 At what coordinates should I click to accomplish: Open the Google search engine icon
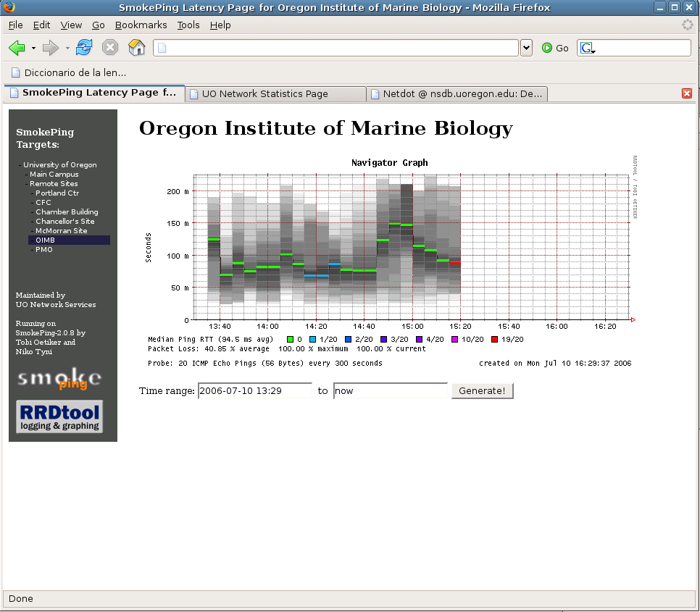point(587,48)
